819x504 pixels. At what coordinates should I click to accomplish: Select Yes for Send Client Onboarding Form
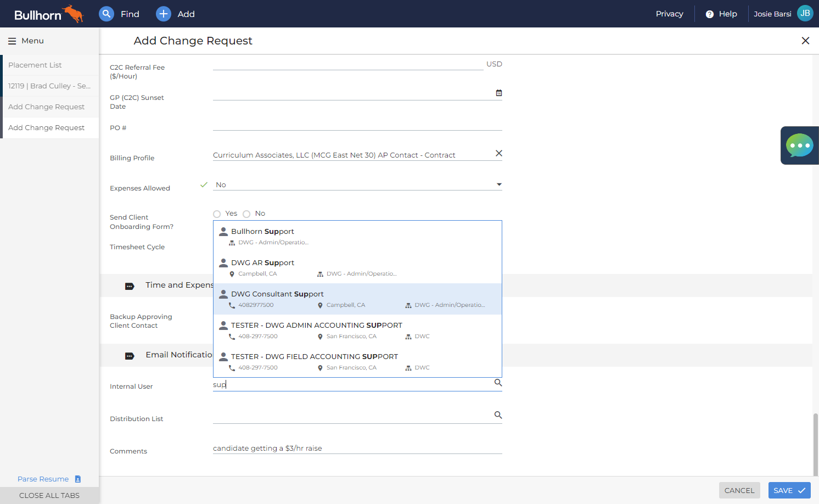217,214
